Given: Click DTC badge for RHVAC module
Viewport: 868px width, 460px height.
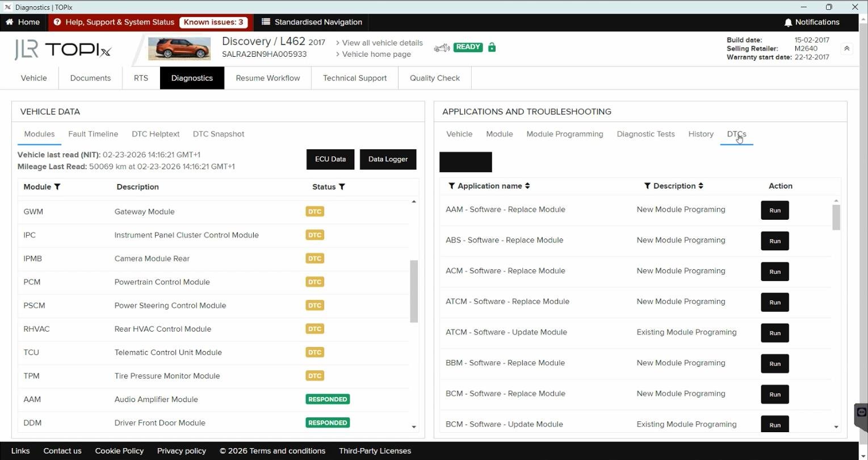Looking at the screenshot, I should (x=315, y=329).
